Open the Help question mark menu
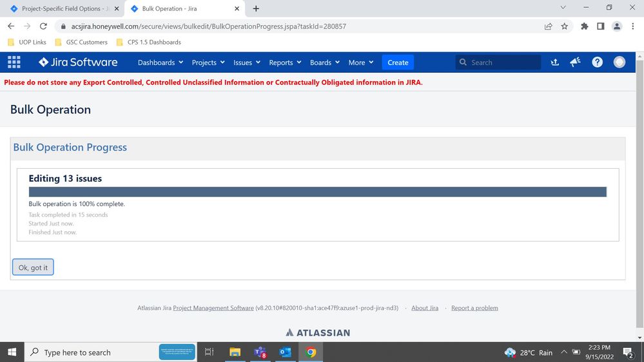 pos(597,62)
